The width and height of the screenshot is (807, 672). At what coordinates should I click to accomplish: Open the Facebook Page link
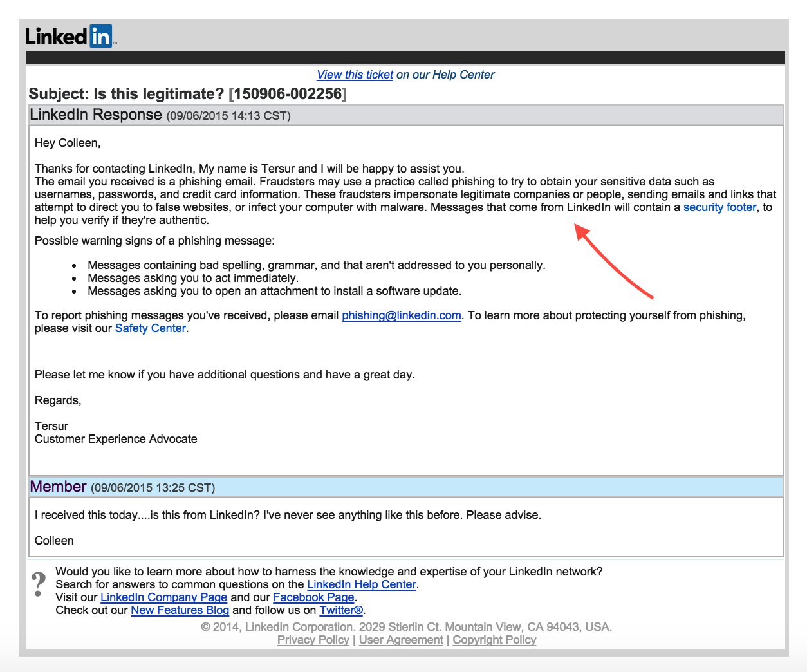314,597
